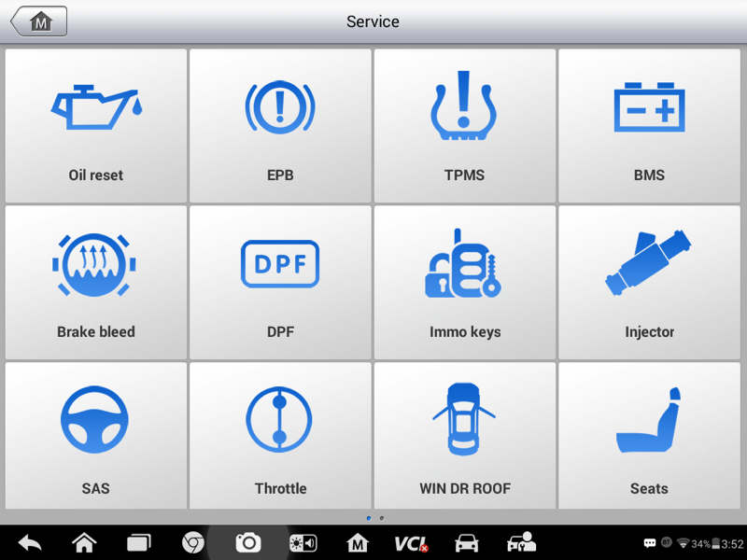
Task: Open the TPMS tire pressure function
Action: click(464, 126)
